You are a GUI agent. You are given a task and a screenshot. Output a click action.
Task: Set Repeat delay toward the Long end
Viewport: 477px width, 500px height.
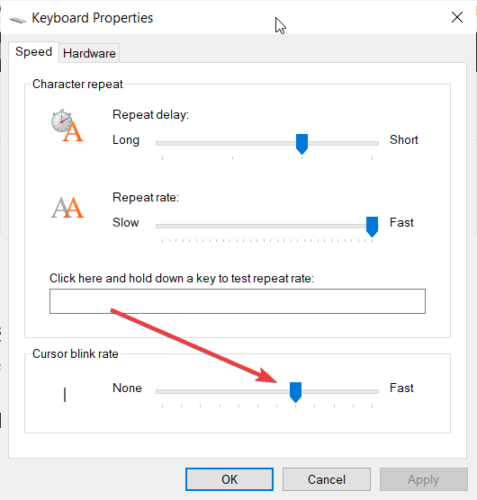(x=173, y=143)
